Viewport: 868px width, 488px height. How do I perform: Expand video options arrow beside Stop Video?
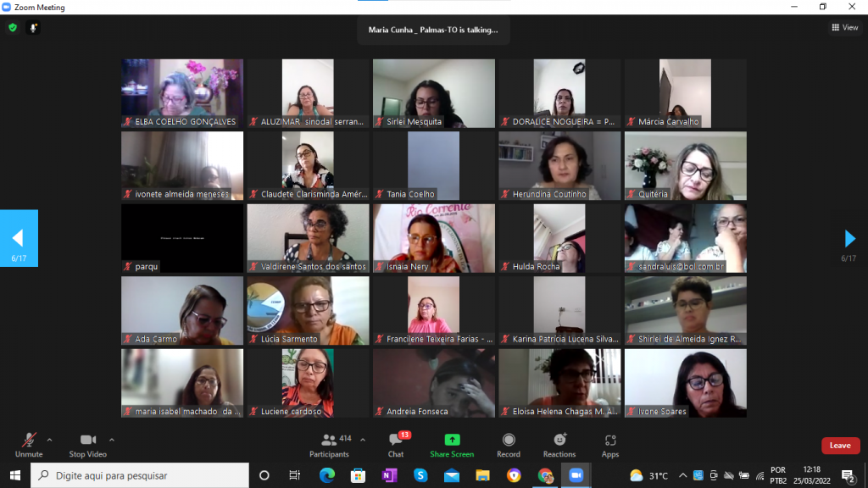tap(111, 440)
